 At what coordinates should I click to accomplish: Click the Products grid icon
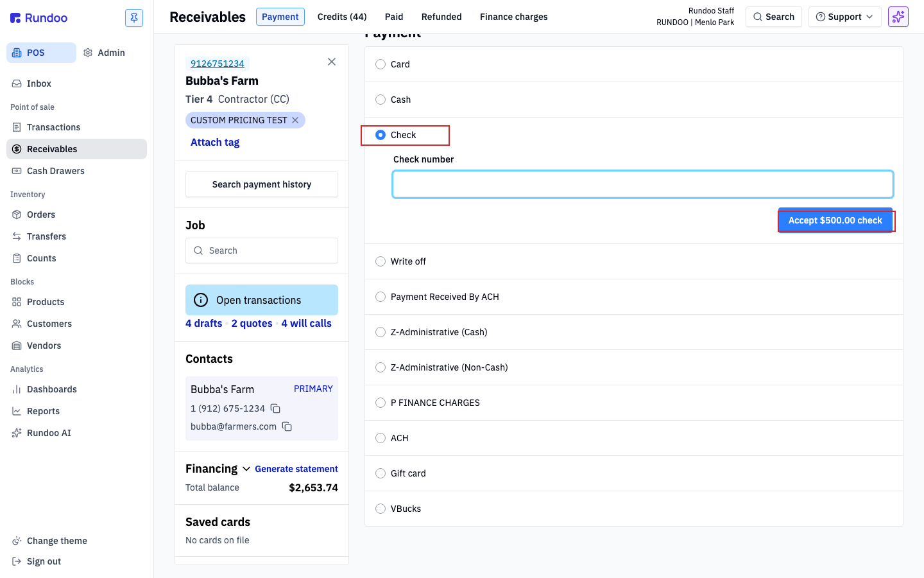[x=17, y=302]
